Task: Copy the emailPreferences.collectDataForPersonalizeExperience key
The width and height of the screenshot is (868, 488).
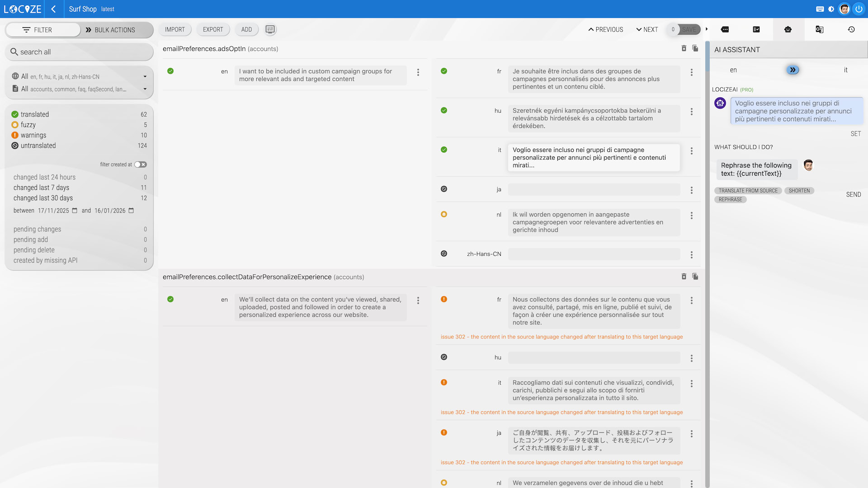Action: click(695, 277)
